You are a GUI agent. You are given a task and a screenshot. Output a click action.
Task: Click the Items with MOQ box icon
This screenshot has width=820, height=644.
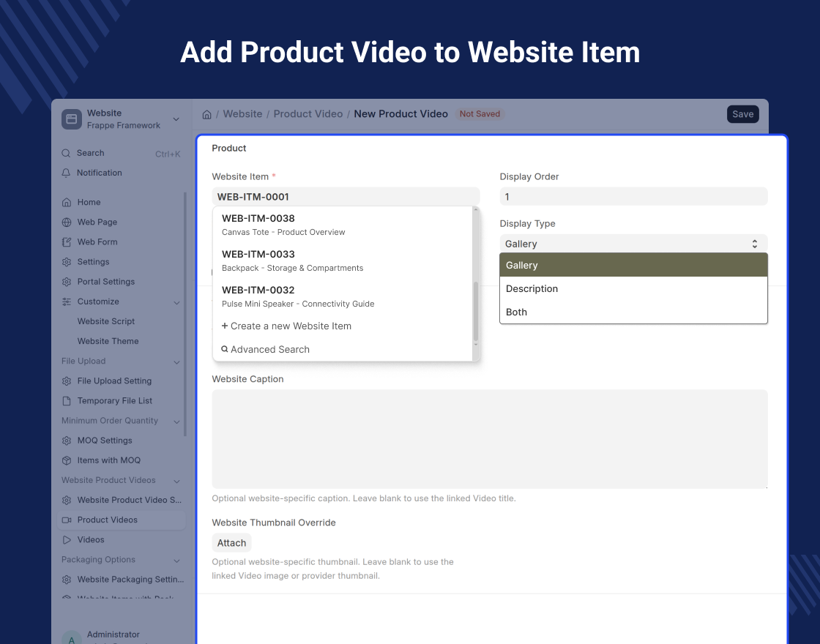click(67, 460)
